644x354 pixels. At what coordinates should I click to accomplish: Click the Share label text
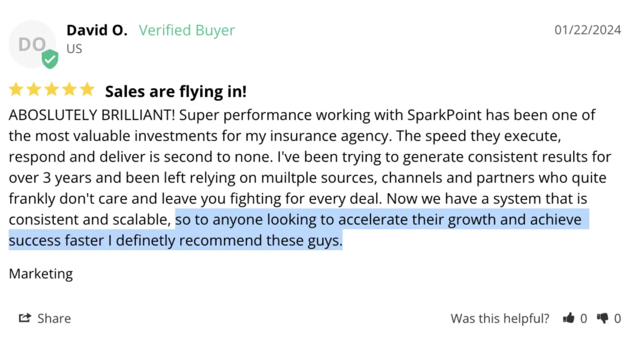(x=54, y=319)
